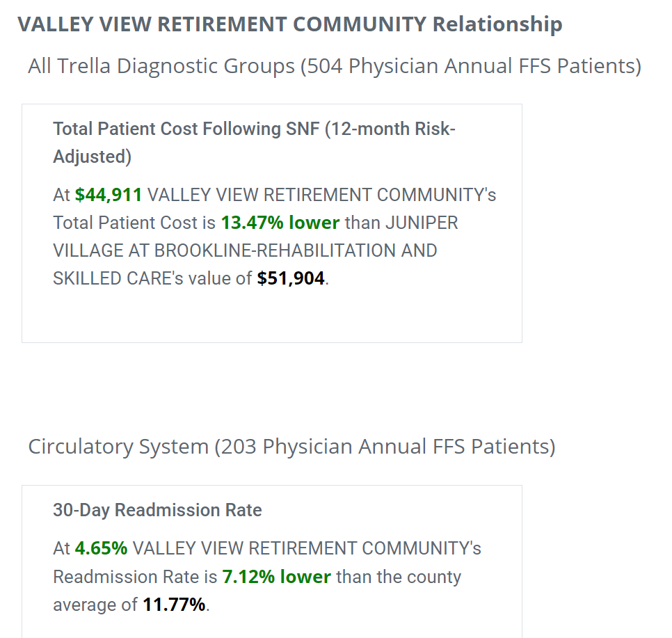Click the Adjusted) word in card title
This screenshot has width=672, height=638.
[92, 157]
